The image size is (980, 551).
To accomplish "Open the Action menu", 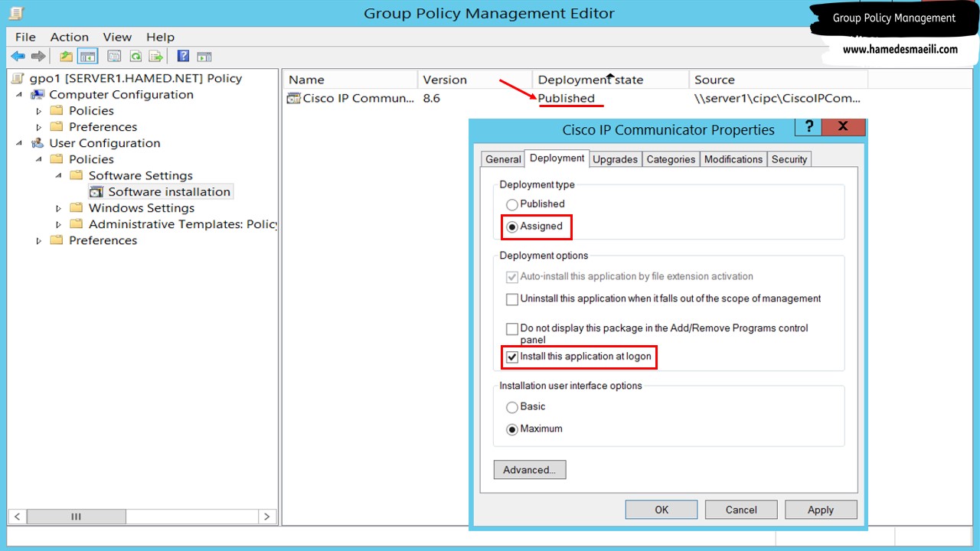I will tap(70, 37).
